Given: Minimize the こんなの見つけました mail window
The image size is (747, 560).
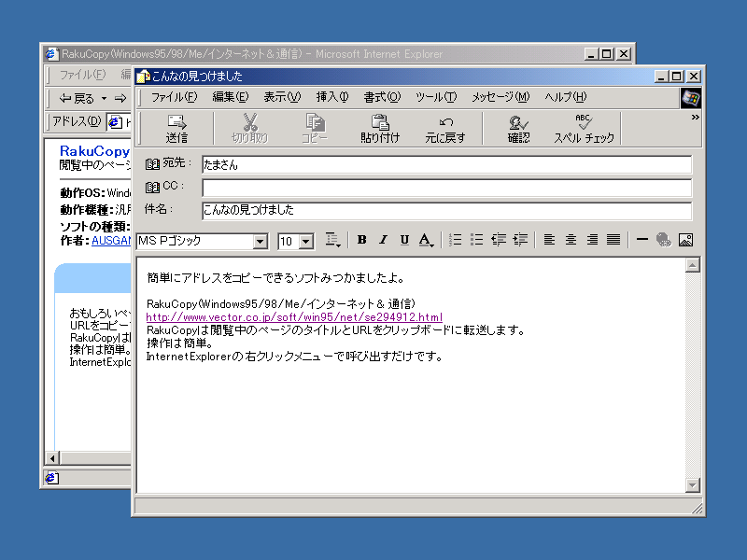Looking at the screenshot, I should point(661,77).
